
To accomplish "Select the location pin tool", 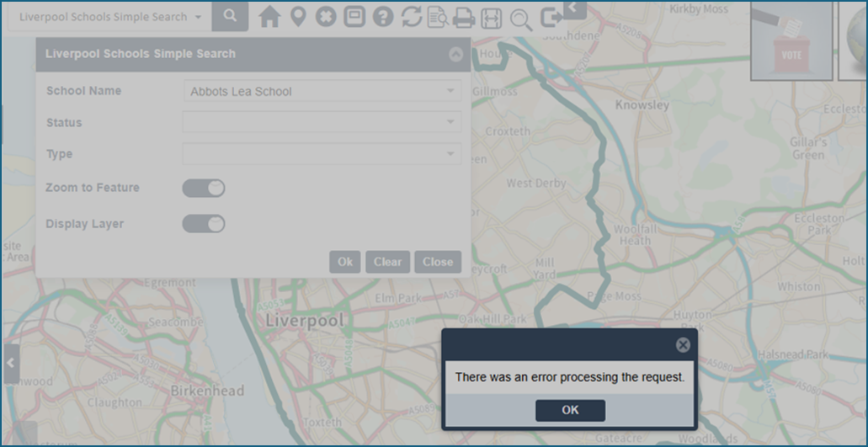I will (298, 17).
